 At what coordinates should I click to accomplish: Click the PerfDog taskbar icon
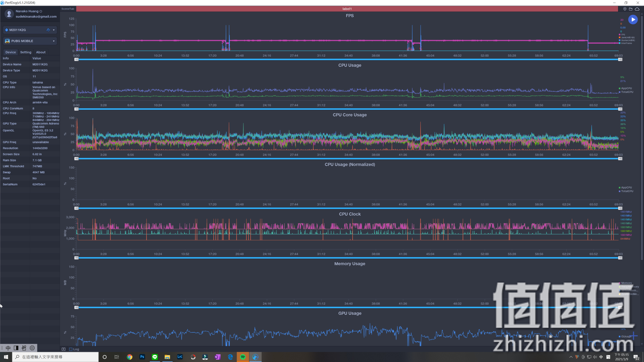click(255, 357)
